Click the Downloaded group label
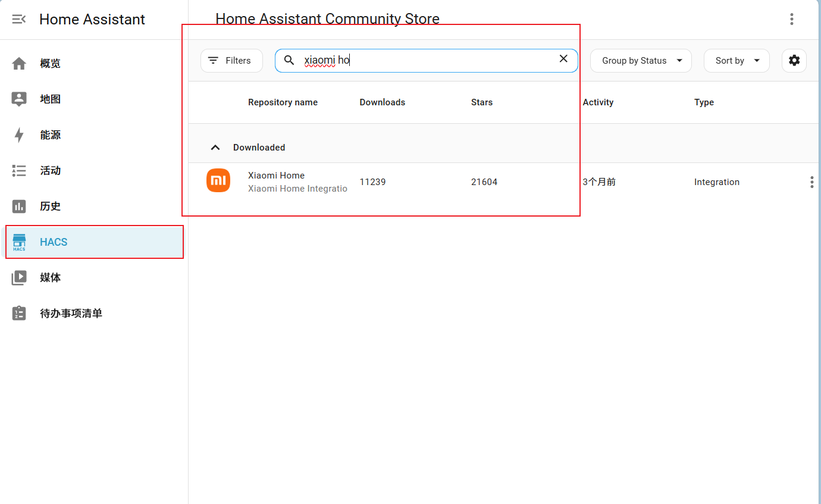This screenshot has height=504, width=821. [259, 148]
